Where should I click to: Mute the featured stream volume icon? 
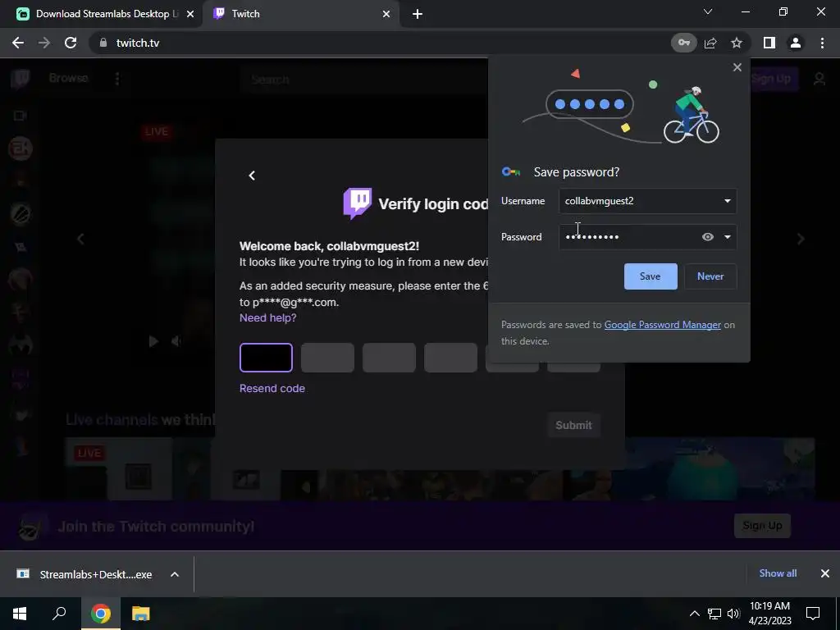coord(176,341)
